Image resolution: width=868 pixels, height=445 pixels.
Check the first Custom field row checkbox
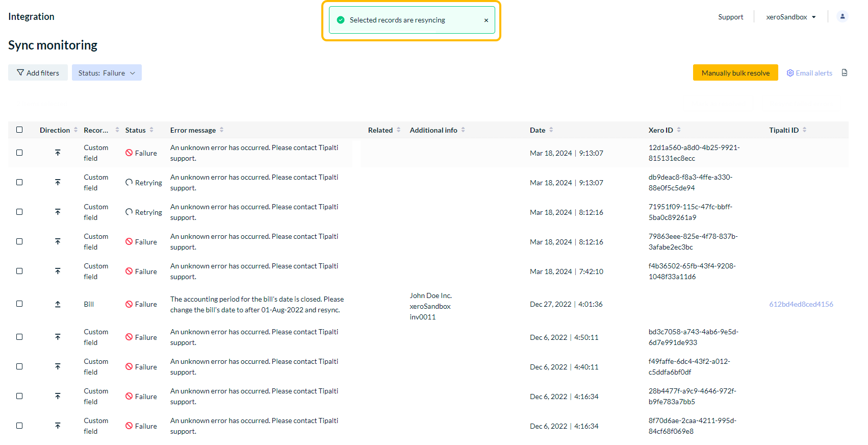[x=19, y=153]
